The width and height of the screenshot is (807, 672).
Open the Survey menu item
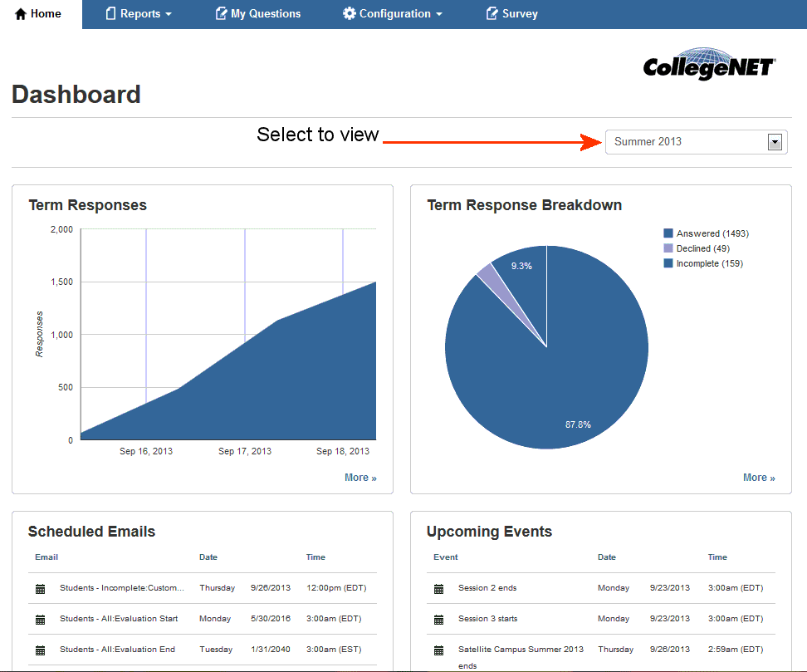[x=512, y=14]
